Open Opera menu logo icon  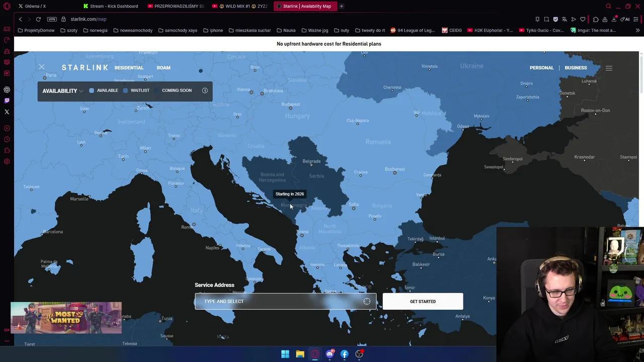[7, 6]
